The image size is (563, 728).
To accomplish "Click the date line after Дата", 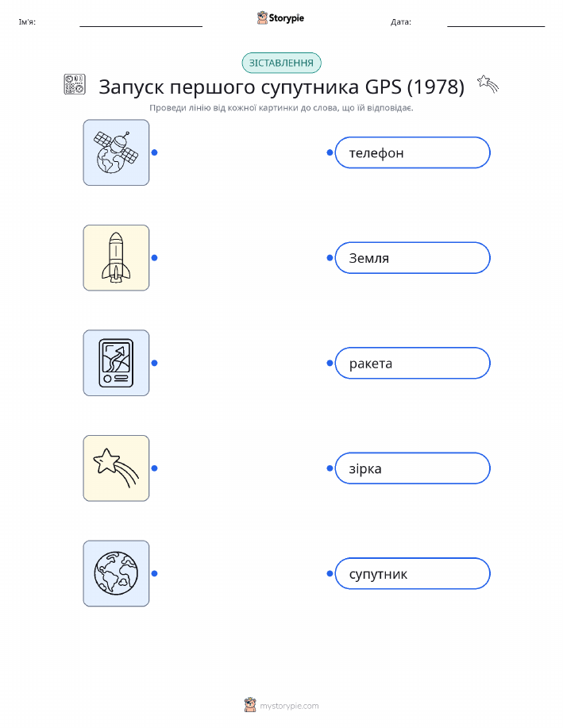I will (x=496, y=26).
